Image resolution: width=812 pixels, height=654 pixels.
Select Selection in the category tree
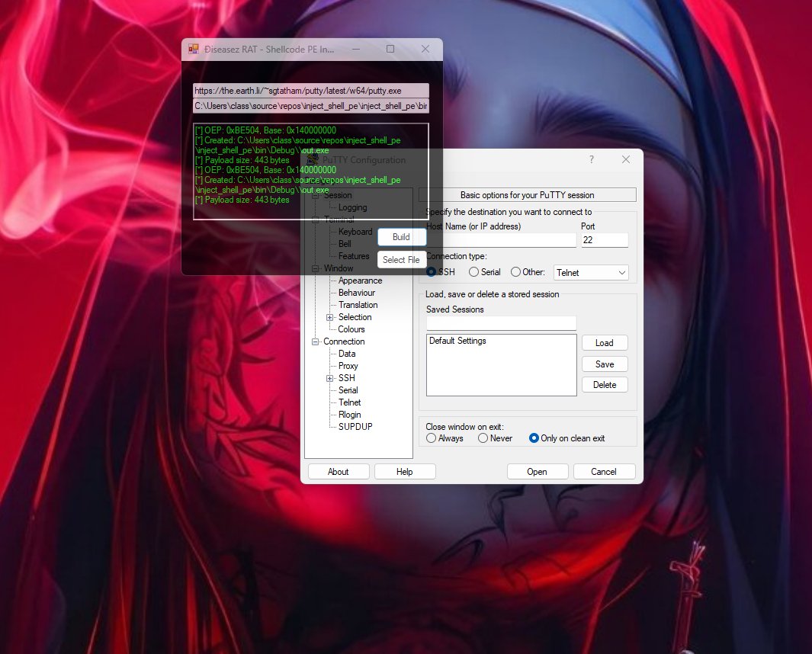tap(355, 317)
